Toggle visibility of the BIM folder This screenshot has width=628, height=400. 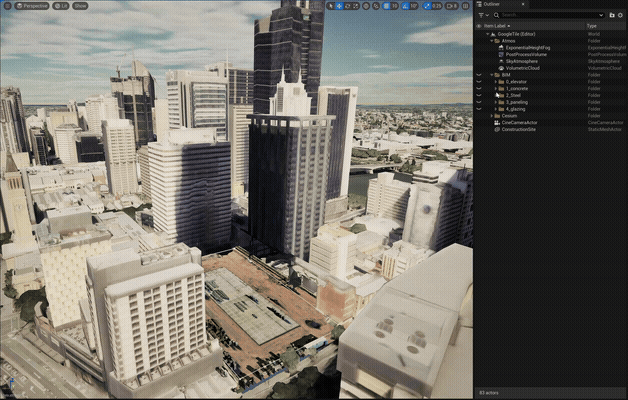pos(479,74)
